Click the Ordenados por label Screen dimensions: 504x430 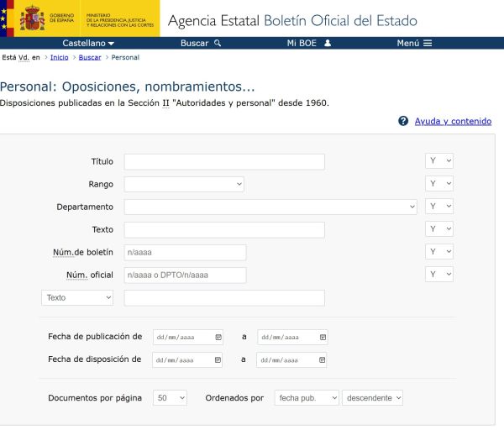coord(234,398)
